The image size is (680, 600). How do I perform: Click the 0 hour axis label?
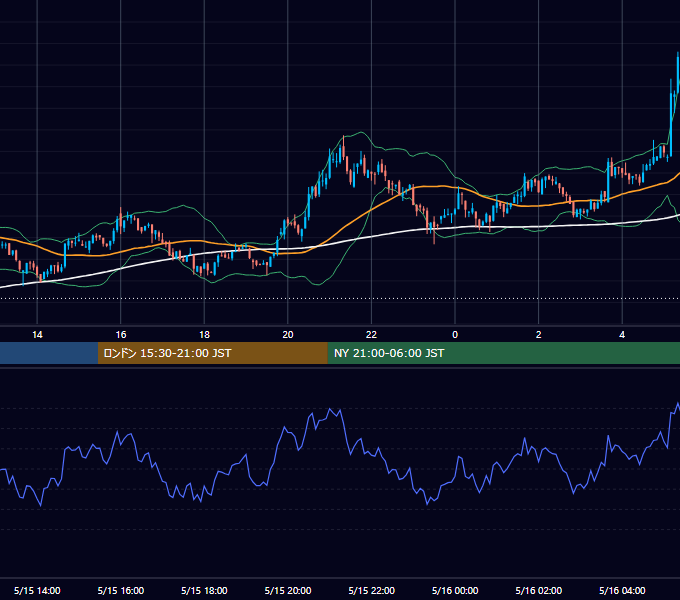(455, 335)
